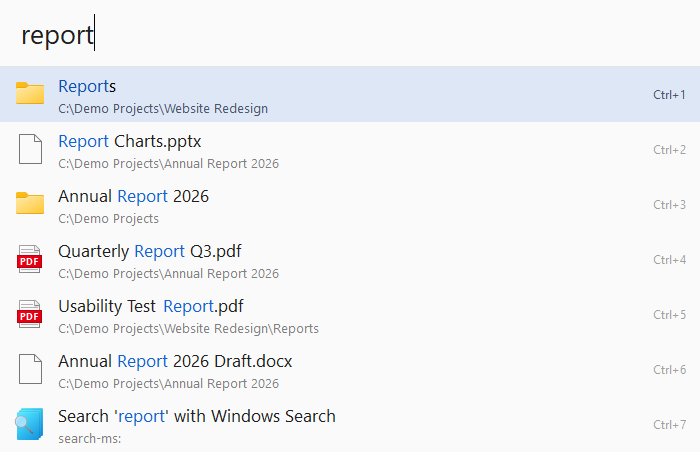
Task: Click path C:\Demo Projects\Website Redesign
Action: point(163,109)
